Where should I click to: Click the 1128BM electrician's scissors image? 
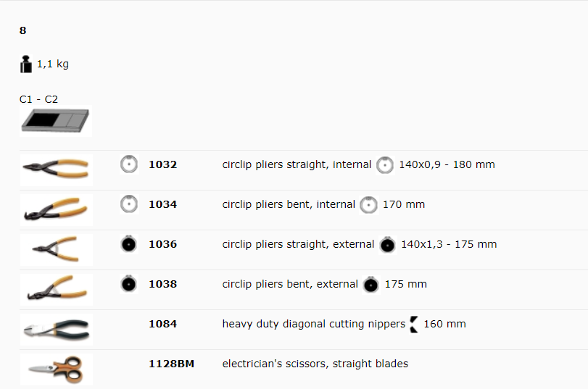click(x=57, y=369)
